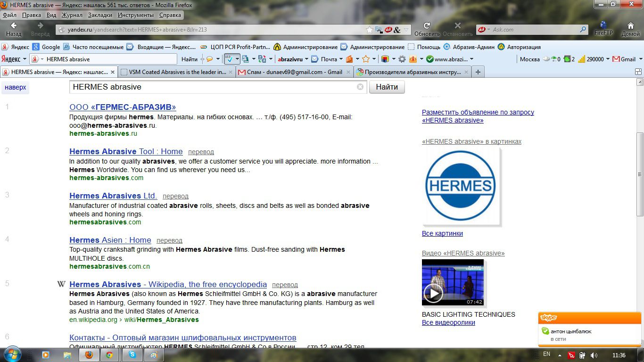The image size is (644, 362).
Task: Click the Firefox address bar URL
Action: click(137, 30)
